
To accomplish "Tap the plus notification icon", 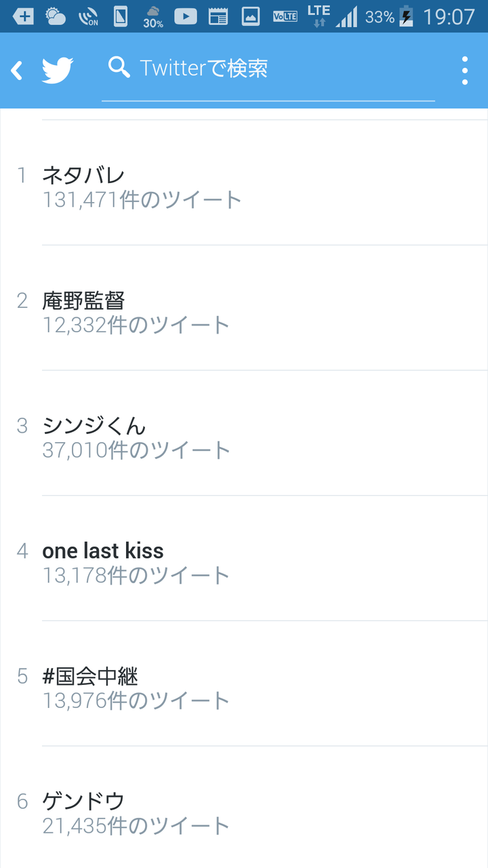I will [24, 16].
